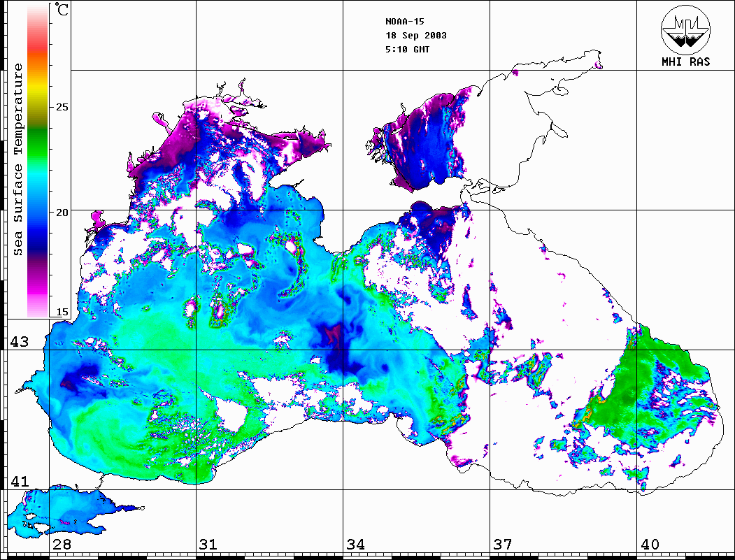This screenshot has width=735, height=560.
Task: Click the '20' tick label on color scale
Action: click(62, 213)
